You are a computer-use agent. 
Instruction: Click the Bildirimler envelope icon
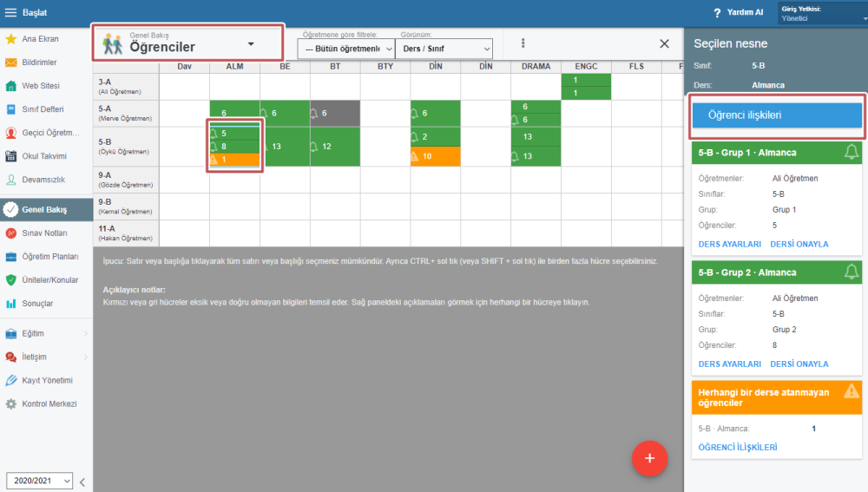[10, 62]
